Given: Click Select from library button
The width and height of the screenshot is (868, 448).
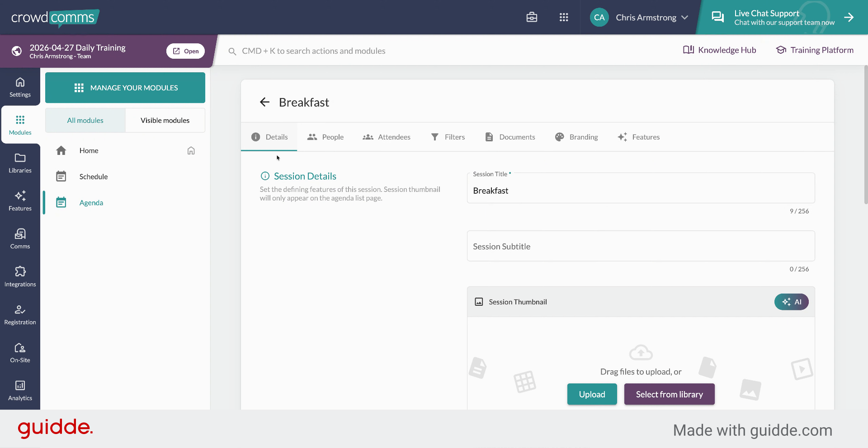Looking at the screenshot, I should click(669, 394).
